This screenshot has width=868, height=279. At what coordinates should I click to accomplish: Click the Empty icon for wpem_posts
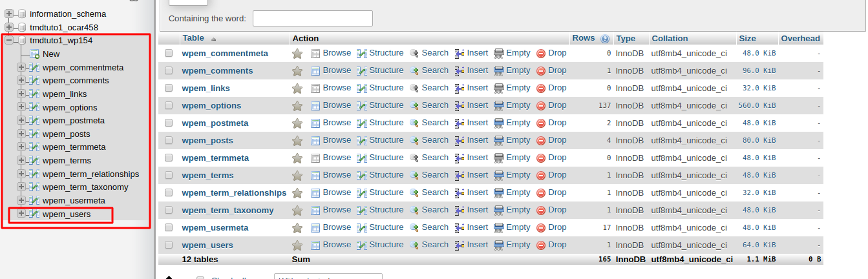499,141
